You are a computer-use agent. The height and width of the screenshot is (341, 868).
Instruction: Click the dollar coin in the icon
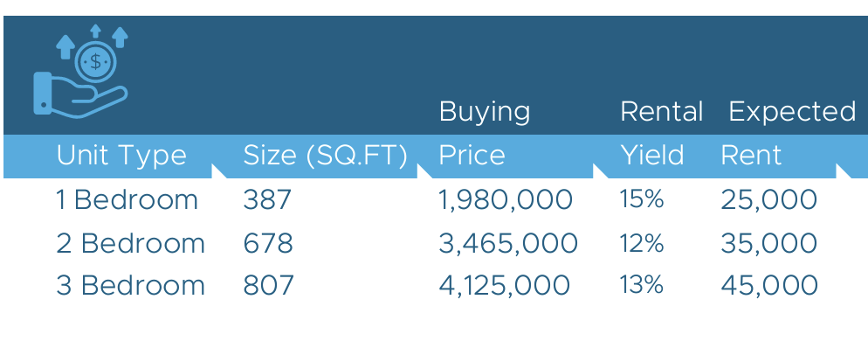coord(96,61)
